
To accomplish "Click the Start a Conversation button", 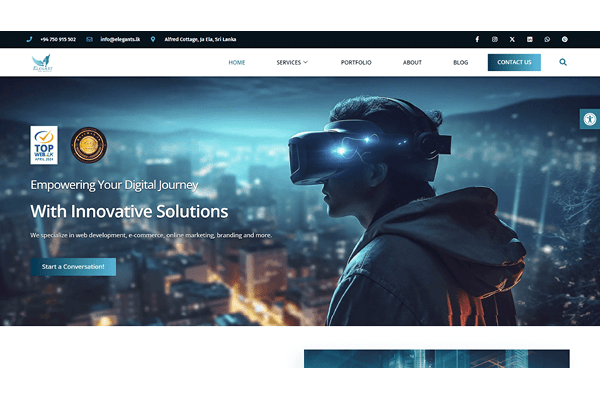I will [x=73, y=267].
